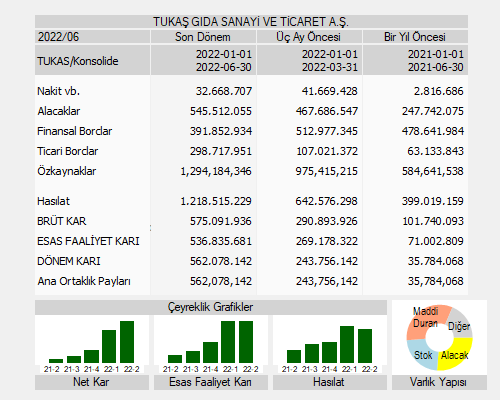This screenshot has width=500, height=400.
Task: Select receivables value 467.686.547
Action: tap(327, 111)
